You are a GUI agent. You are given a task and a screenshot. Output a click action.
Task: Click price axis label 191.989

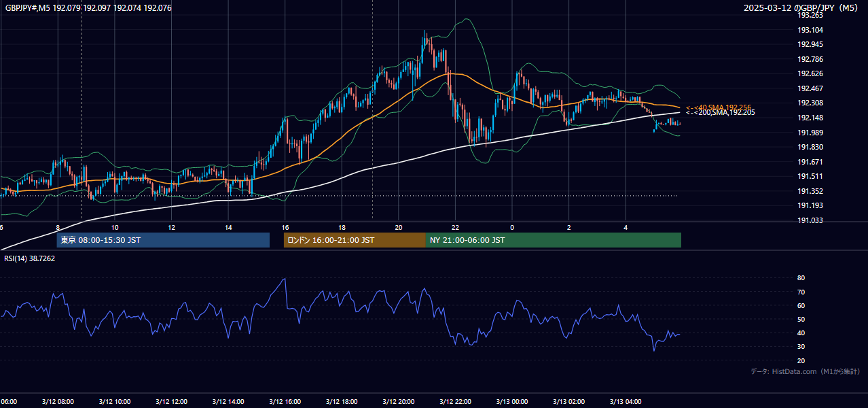point(810,132)
